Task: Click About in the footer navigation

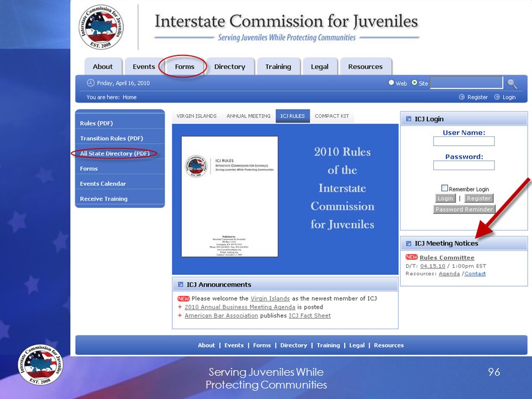Action: click(x=206, y=345)
